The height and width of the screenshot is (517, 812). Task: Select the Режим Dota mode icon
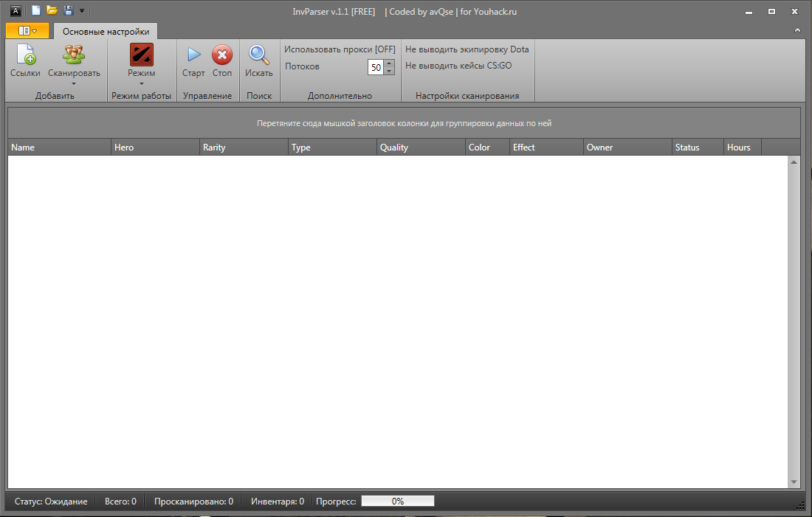click(x=142, y=55)
